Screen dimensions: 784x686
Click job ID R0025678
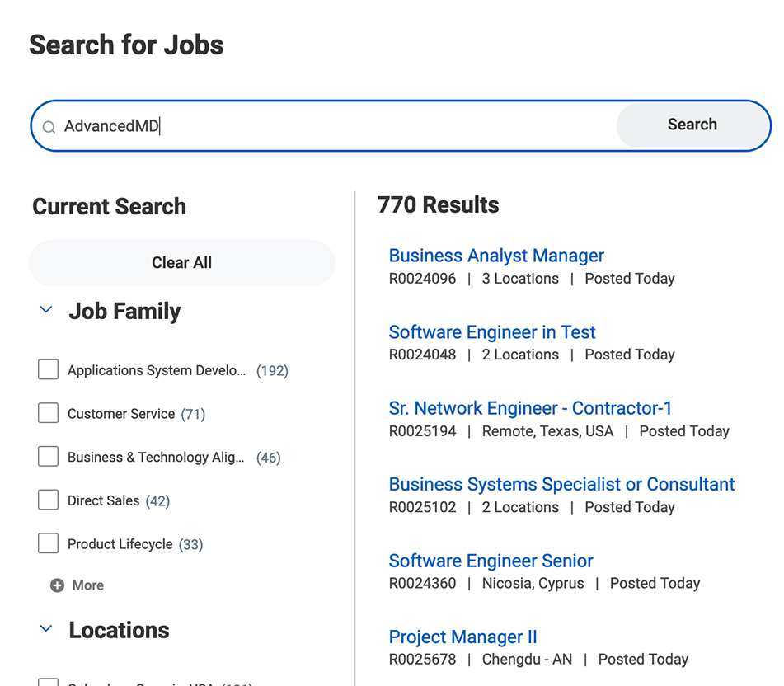click(422, 660)
